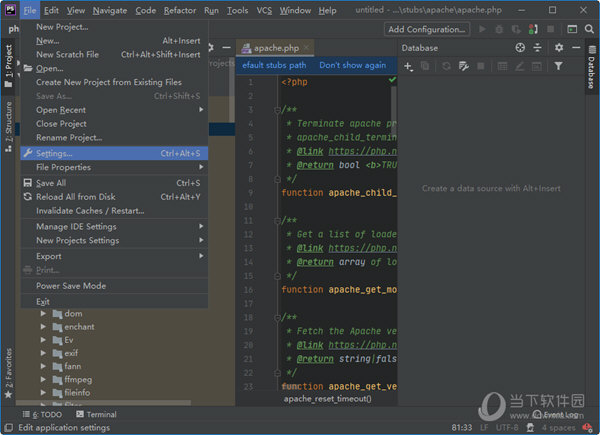Choose Invalidate Caches / Restart
The image size is (600, 435).
tap(114, 211)
